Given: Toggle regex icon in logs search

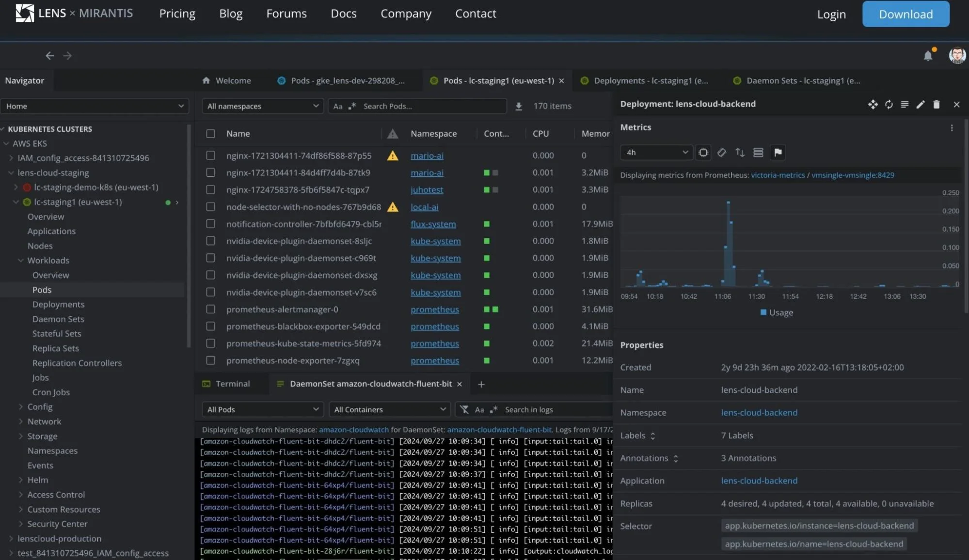Looking at the screenshot, I should 493,410.
